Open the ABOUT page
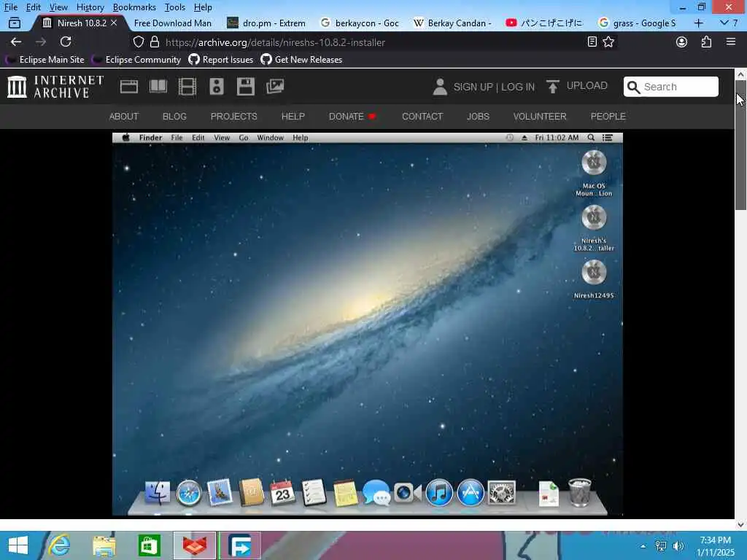 pyautogui.click(x=124, y=116)
